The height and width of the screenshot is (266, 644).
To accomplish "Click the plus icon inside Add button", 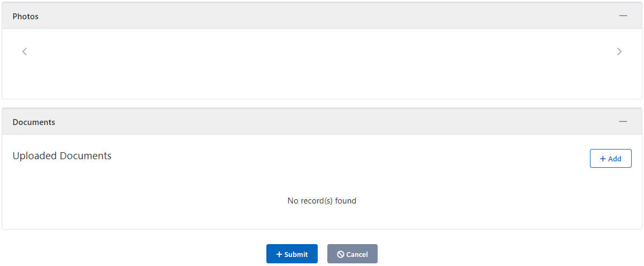I will (603, 159).
